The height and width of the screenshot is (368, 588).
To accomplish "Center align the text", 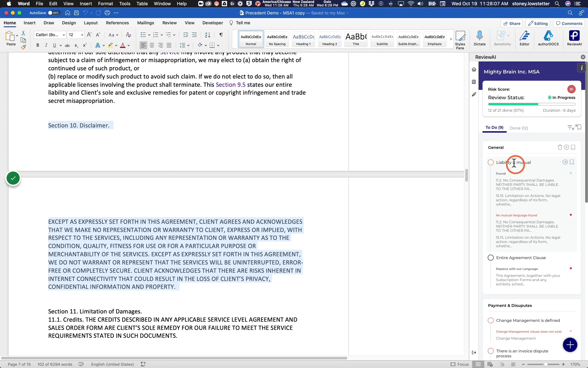I will pyautogui.click(x=152, y=45).
